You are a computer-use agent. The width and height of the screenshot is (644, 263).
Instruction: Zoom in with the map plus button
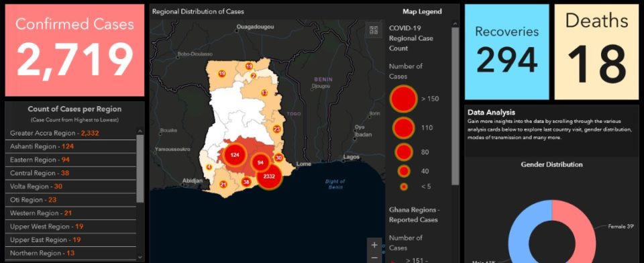pyautogui.click(x=374, y=246)
